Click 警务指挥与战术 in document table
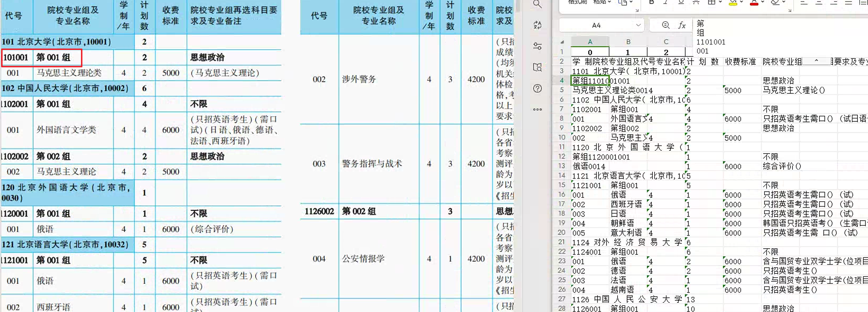The image size is (868, 312). pyautogui.click(x=372, y=163)
